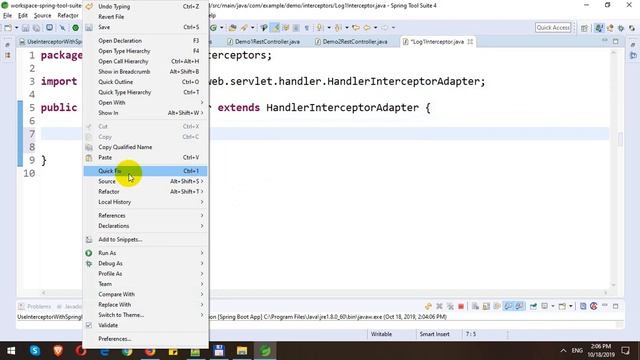Click Revert File menu entry
Viewport: 640px width, 360px height.
(145, 17)
